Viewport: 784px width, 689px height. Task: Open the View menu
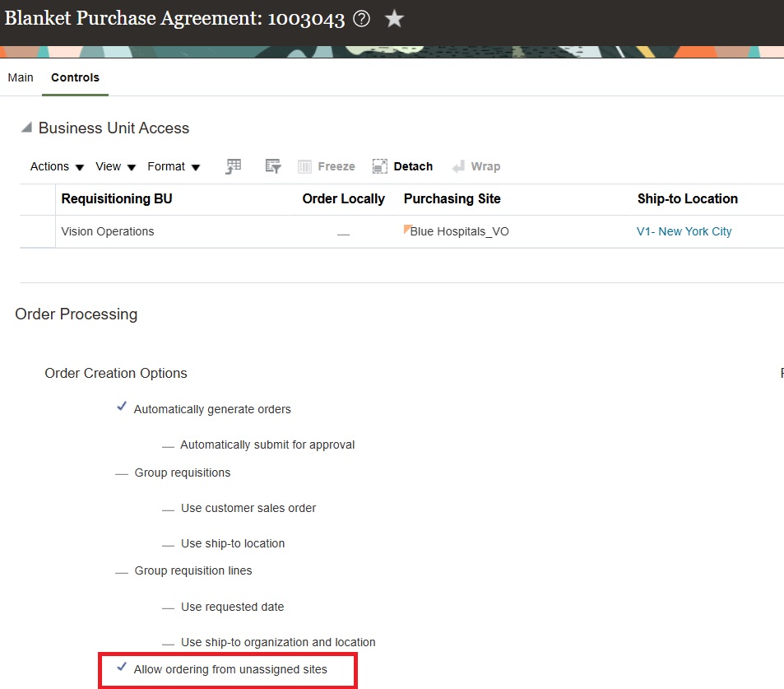[108, 165]
